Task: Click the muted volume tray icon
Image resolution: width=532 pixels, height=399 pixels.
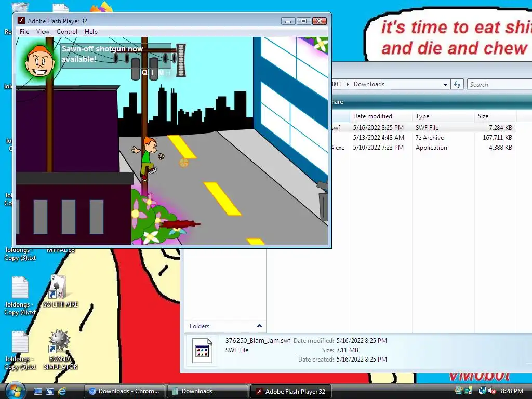Action: 492,391
